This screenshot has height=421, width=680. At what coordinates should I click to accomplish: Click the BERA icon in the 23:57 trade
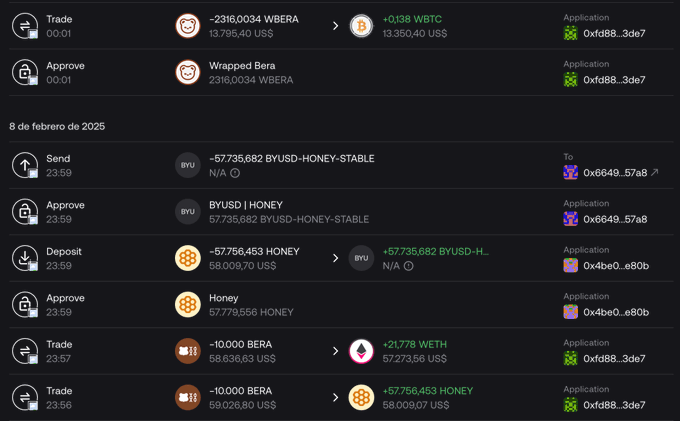(x=188, y=351)
